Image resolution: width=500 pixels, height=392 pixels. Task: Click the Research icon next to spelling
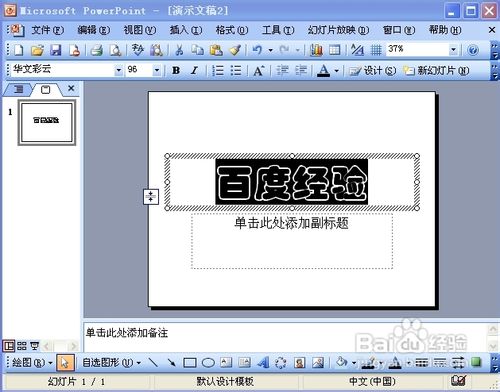(x=156, y=50)
